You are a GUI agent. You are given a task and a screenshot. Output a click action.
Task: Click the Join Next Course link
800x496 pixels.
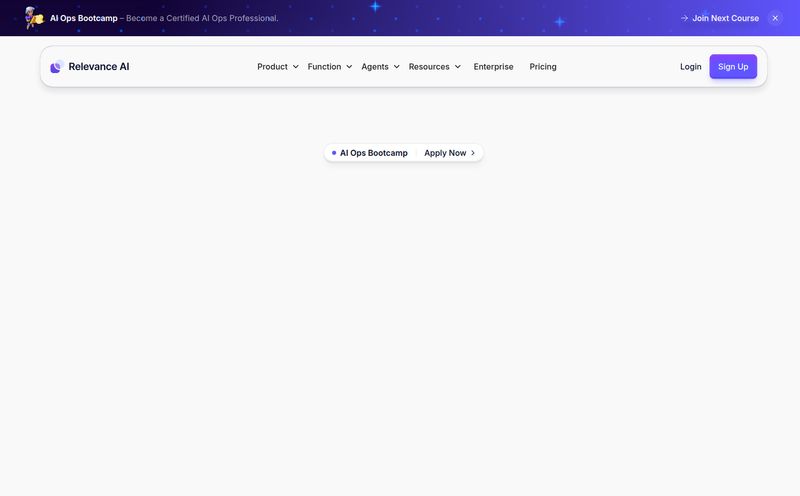pos(726,18)
